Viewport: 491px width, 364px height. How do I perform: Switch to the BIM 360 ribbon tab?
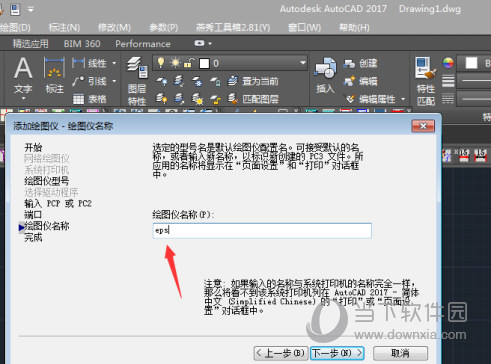[82, 44]
